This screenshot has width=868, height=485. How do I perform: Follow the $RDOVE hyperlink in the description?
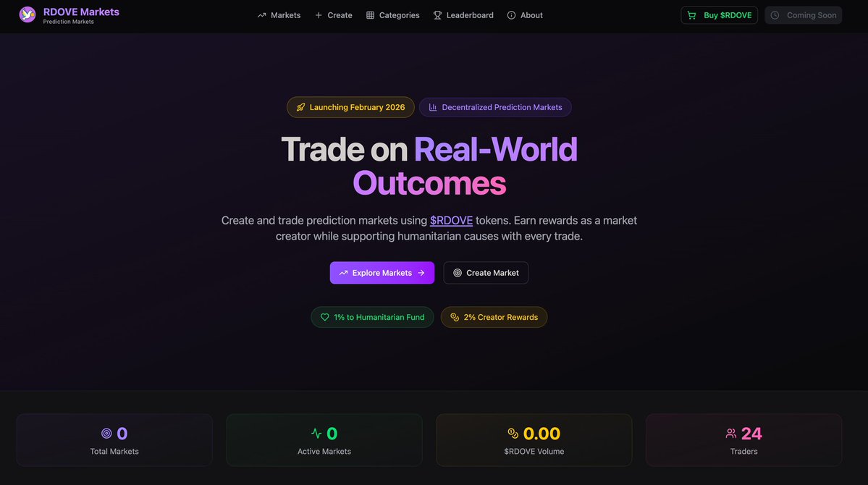pyautogui.click(x=451, y=220)
